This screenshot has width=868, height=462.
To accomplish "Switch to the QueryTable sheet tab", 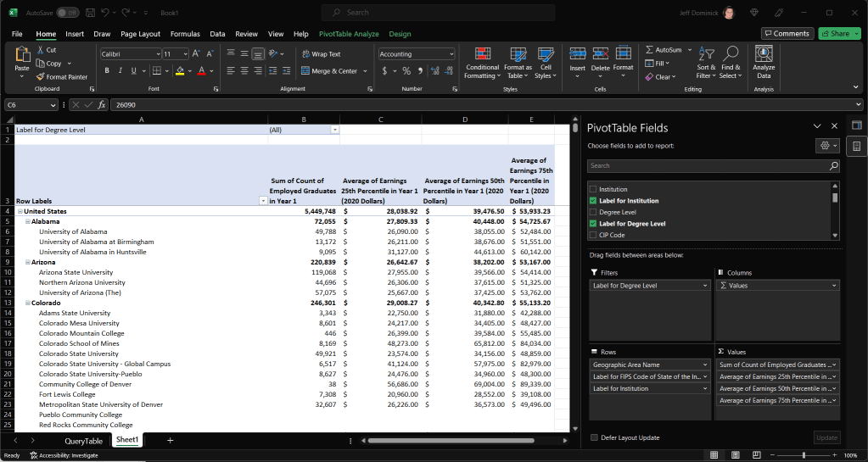I will pyautogui.click(x=83, y=441).
